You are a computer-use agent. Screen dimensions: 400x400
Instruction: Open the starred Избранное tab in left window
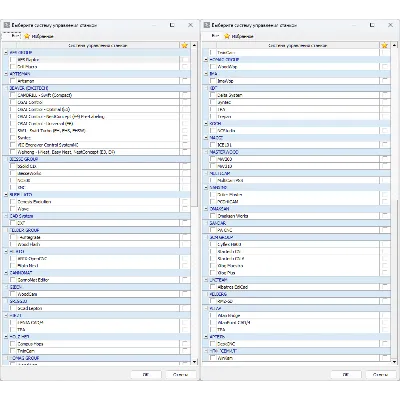pos(39,36)
